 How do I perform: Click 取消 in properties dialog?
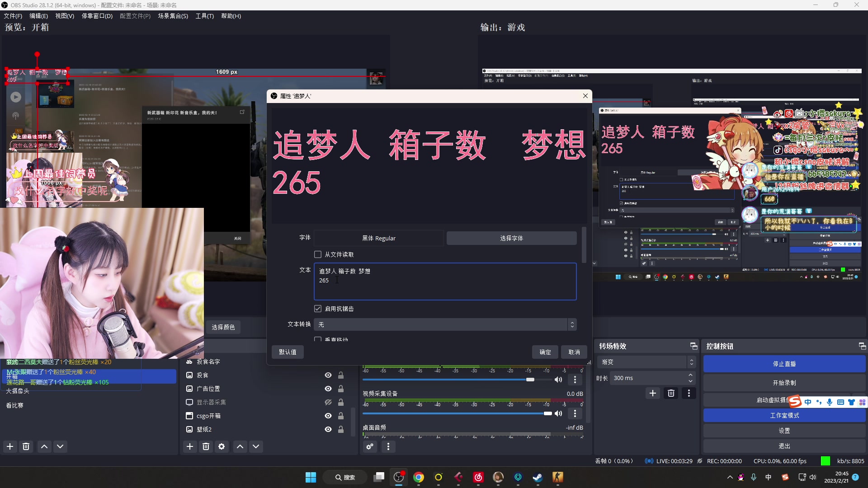click(574, 352)
